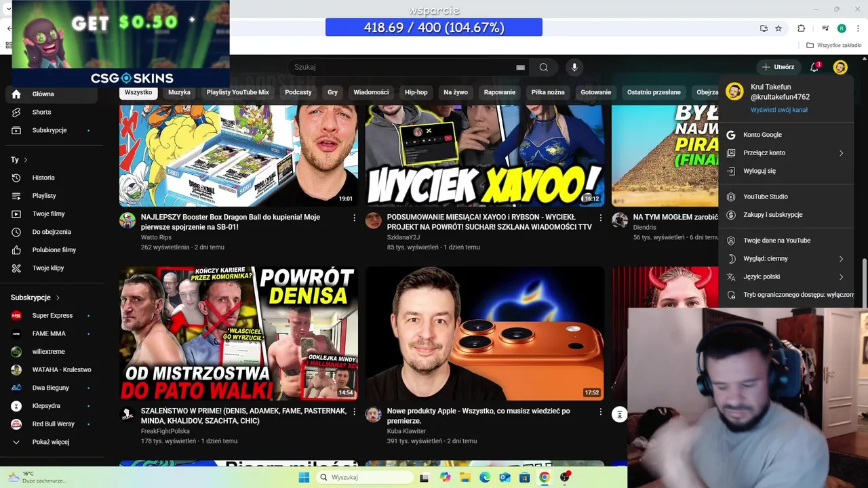The image size is (868, 488).
Task: Expand the Ty section in sidebar
Action: [x=19, y=160]
